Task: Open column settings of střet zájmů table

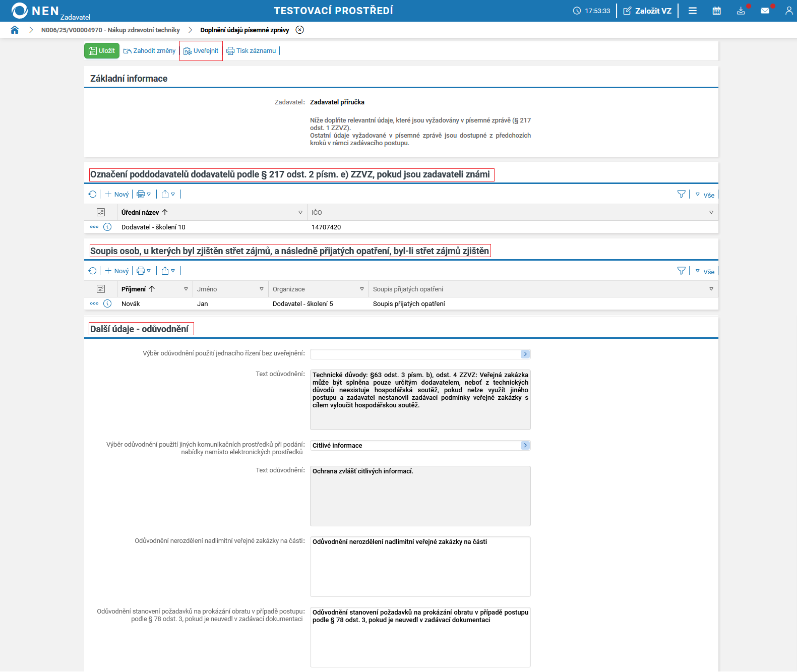Action: click(101, 289)
